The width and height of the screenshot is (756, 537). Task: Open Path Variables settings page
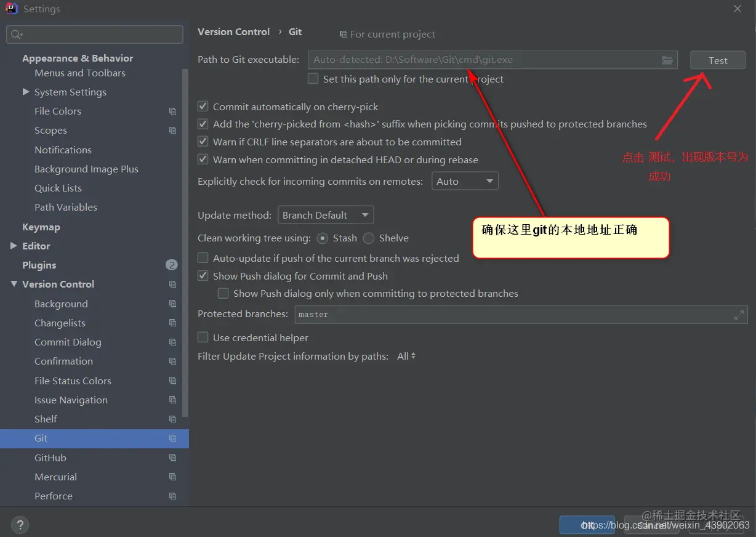[x=66, y=207]
